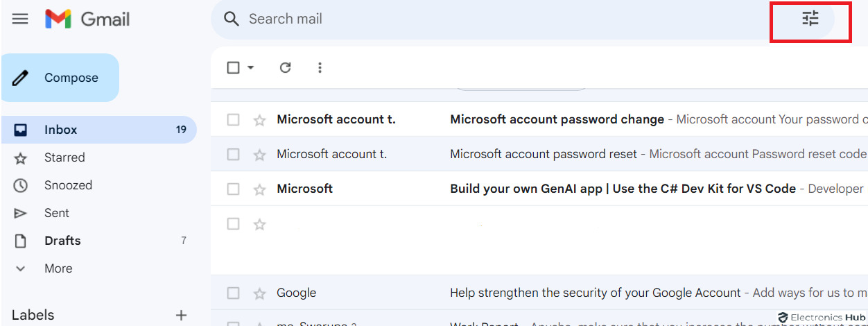
Task: Open Microsoft account password change email
Action: [x=539, y=119]
